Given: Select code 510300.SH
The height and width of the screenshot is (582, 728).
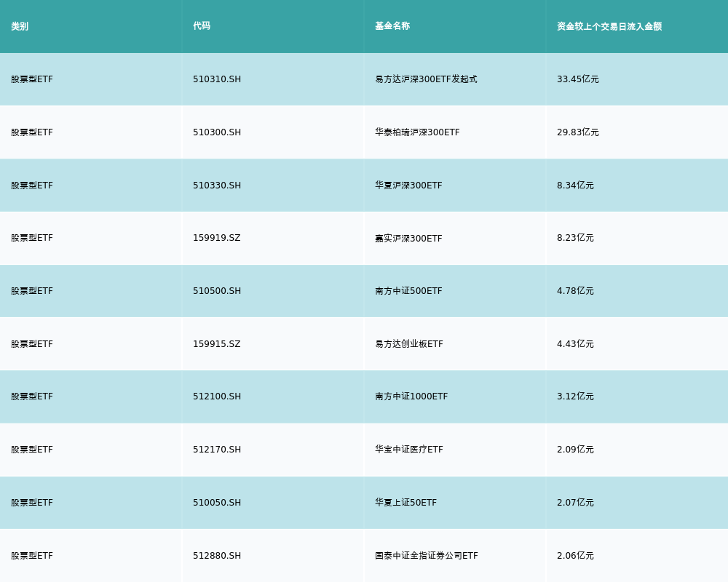Looking at the screenshot, I should pyautogui.click(x=217, y=132).
